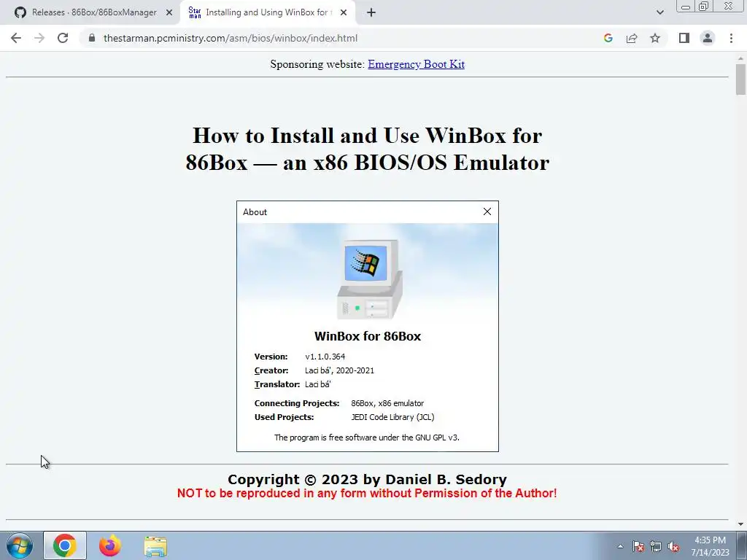The width and height of the screenshot is (747, 560).
Task: Open the Windows Start menu
Action: (x=20, y=545)
